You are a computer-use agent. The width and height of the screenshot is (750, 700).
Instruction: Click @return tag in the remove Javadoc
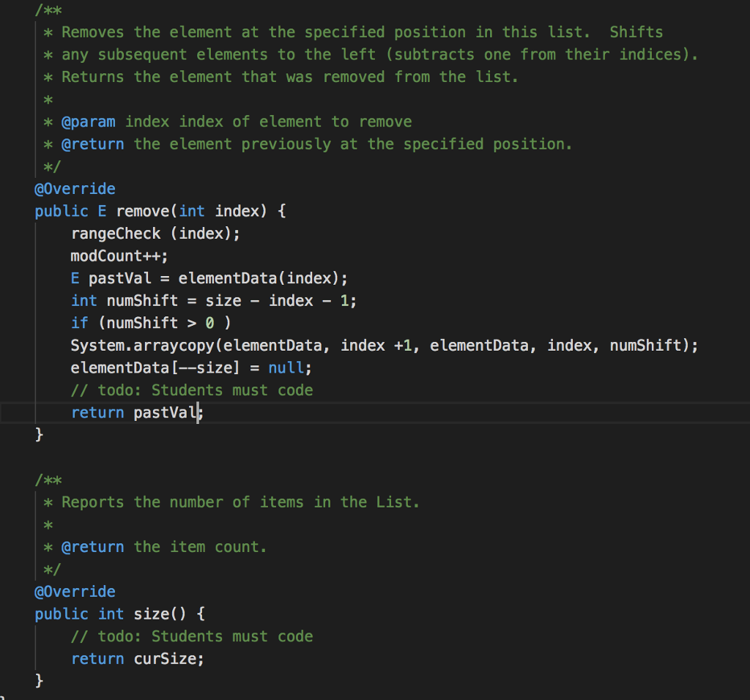coord(92,144)
